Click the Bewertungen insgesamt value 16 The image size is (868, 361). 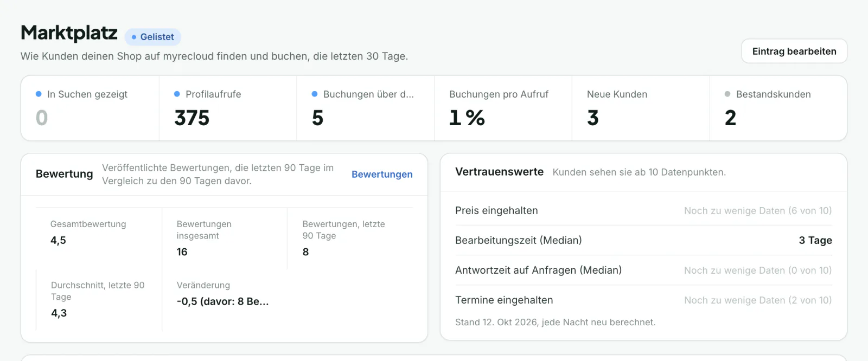tap(182, 252)
